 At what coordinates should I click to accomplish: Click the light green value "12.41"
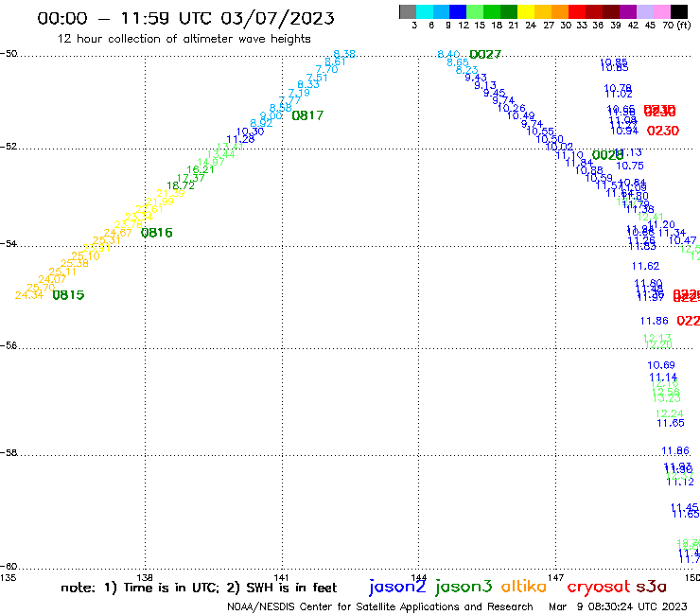click(650, 218)
